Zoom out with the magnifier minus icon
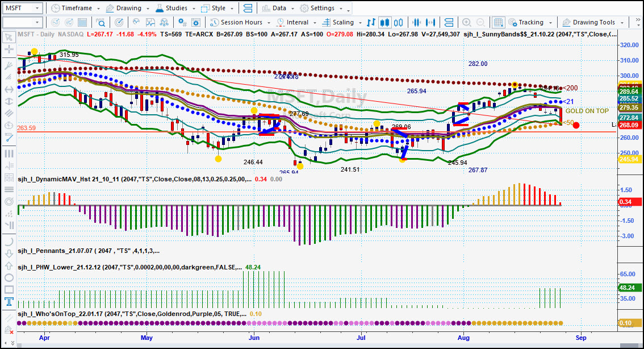 coord(480,22)
